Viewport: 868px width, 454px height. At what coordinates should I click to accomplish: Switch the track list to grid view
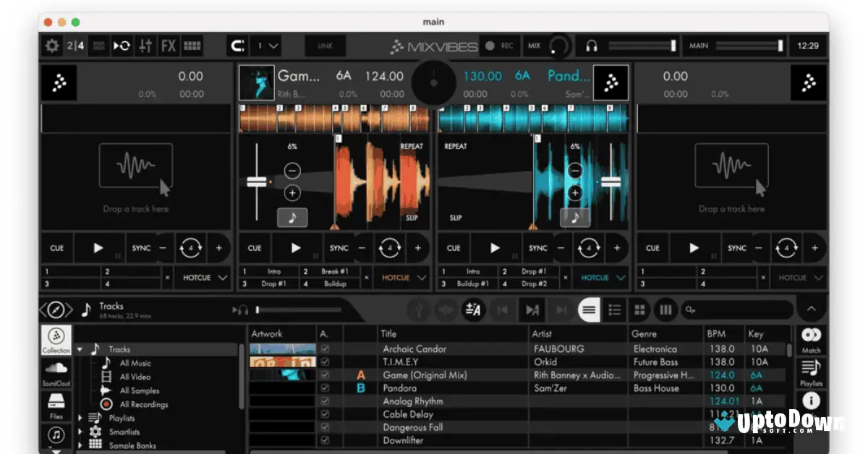click(x=639, y=309)
